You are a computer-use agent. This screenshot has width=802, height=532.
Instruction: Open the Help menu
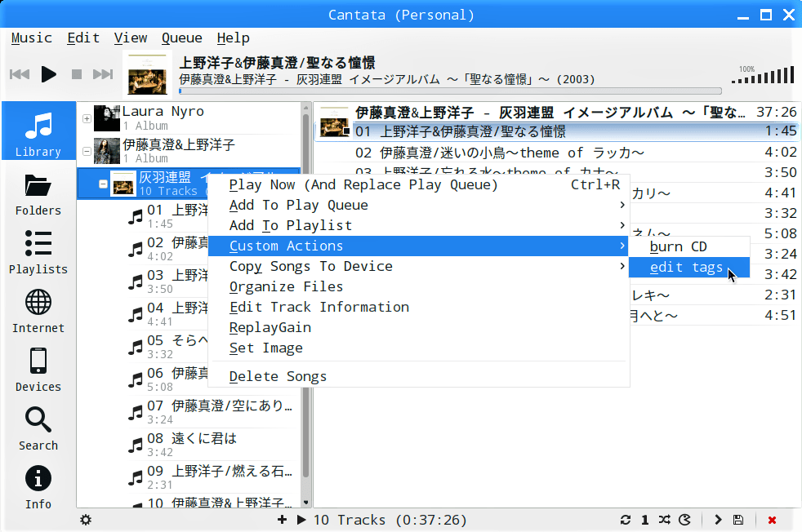pyautogui.click(x=234, y=38)
